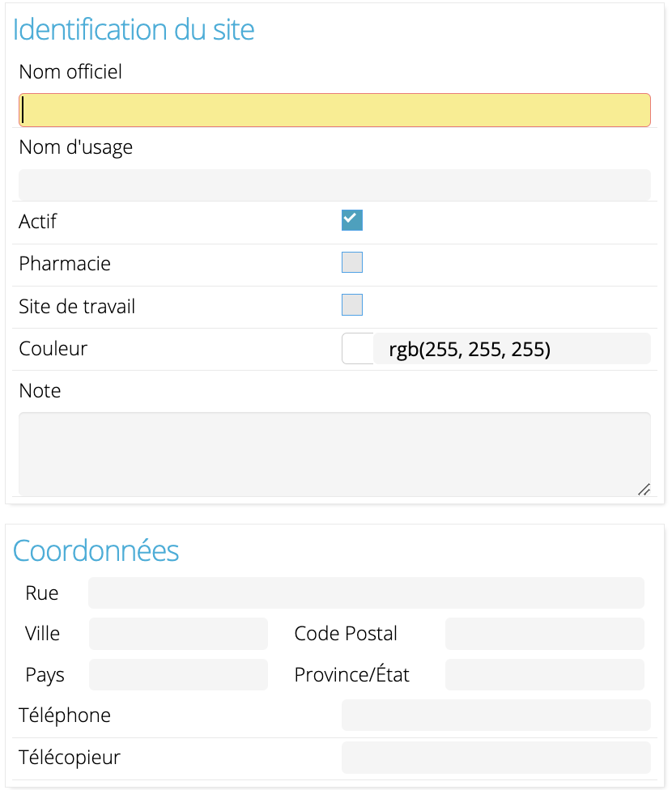Select the Province/État field

544,674
